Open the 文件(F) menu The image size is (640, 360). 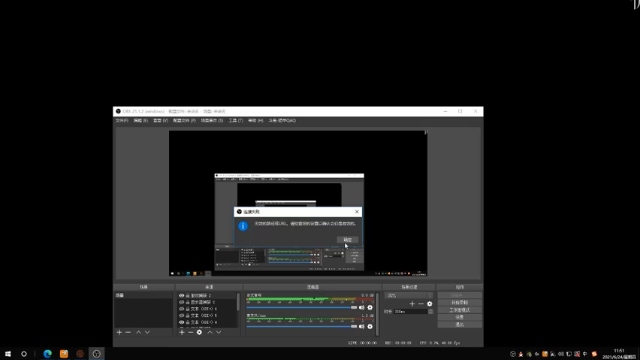tap(122, 120)
